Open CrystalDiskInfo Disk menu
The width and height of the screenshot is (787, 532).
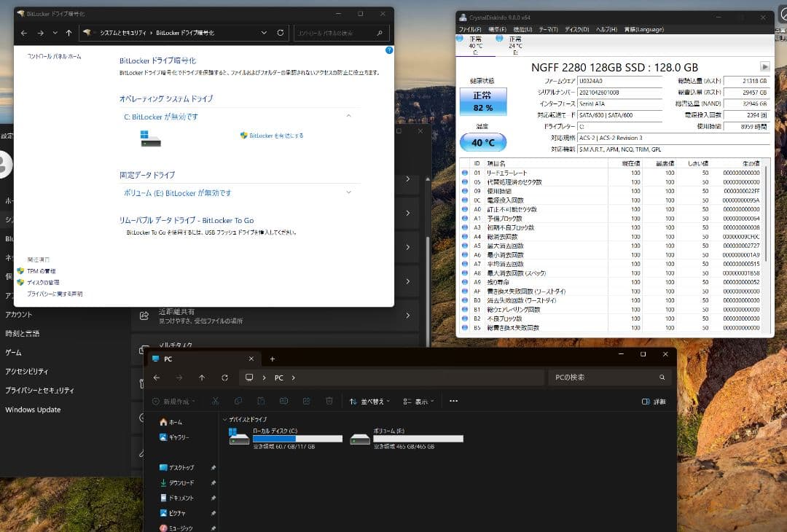point(576,30)
